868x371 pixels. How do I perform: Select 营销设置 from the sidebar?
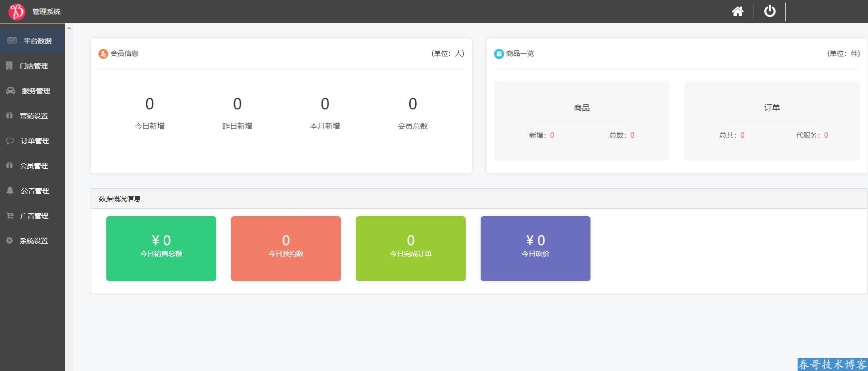click(x=34, y=116)
